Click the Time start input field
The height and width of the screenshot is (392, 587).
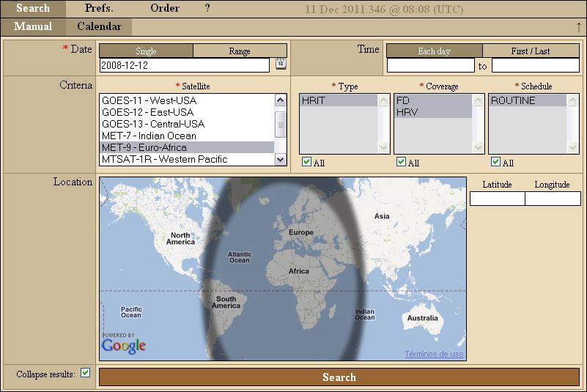[x=430, y=65]
